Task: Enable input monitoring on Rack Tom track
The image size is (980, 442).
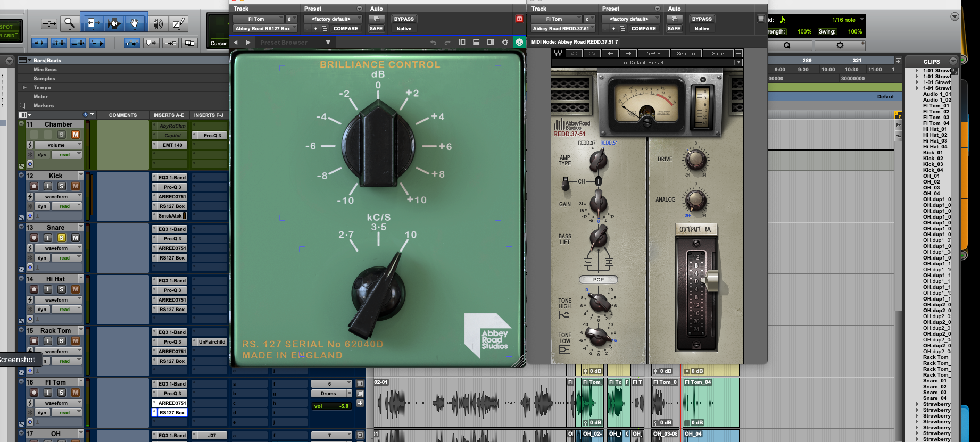Action: pos(48,341)
